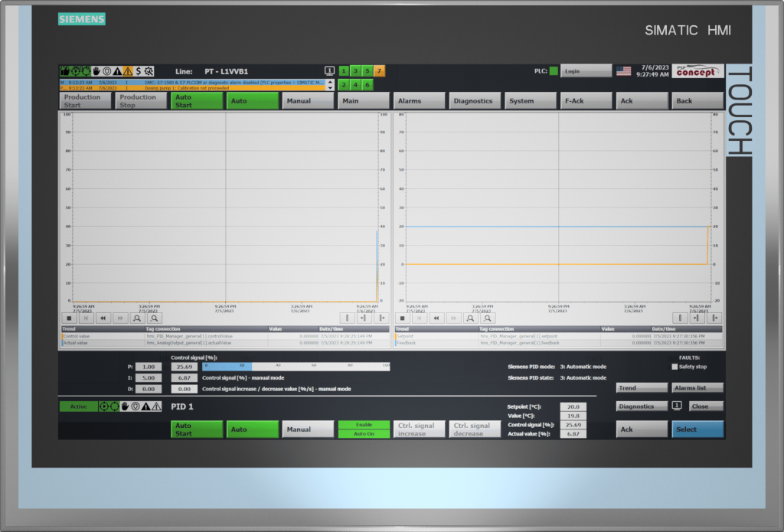Click the top Production Stop button
Image resolution: width=784 pixels, height=532 pixels.
(141, 101)
